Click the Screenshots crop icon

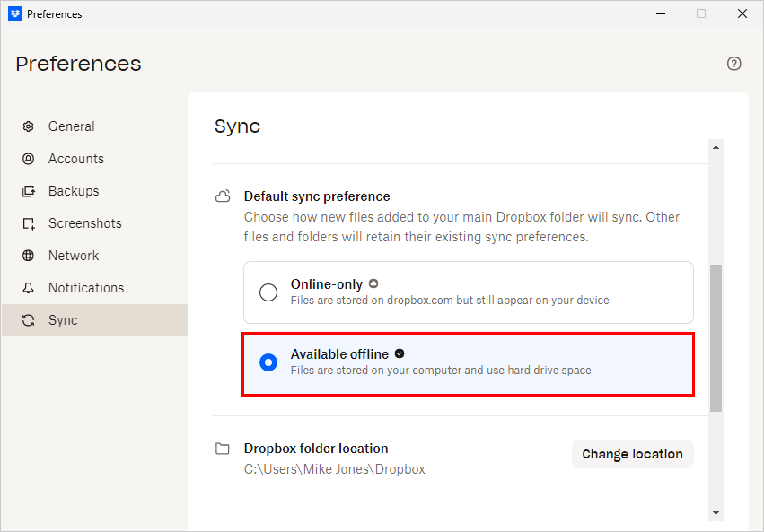29,223
